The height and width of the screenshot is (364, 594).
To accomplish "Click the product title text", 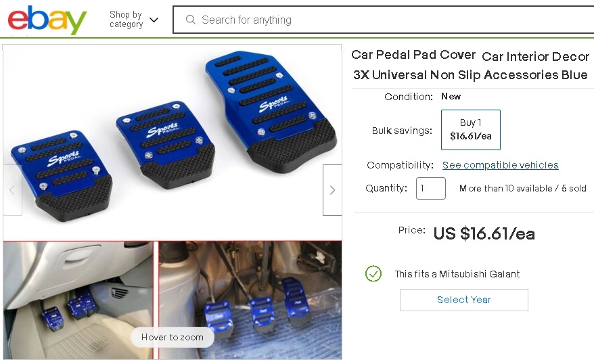I will pyautogui.click(x=470, y=65).
